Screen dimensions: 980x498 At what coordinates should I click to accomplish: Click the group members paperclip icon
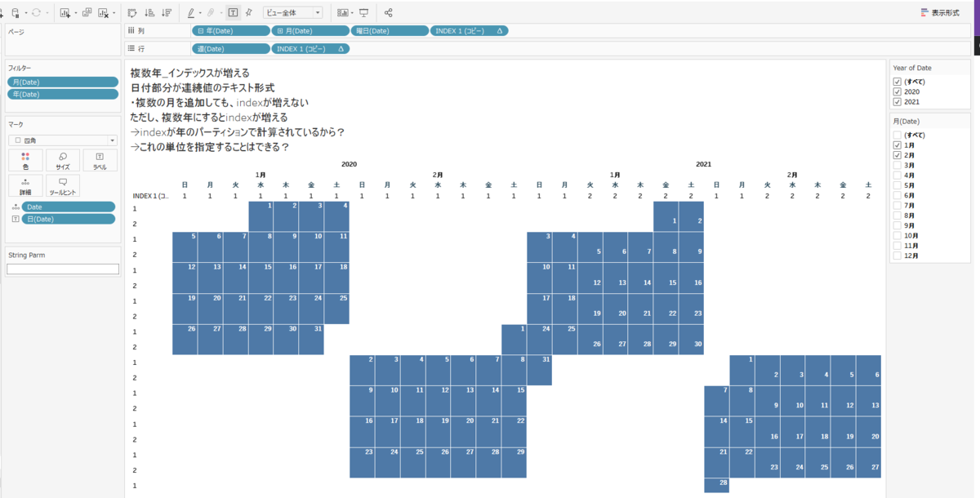[x=211, y=13]
